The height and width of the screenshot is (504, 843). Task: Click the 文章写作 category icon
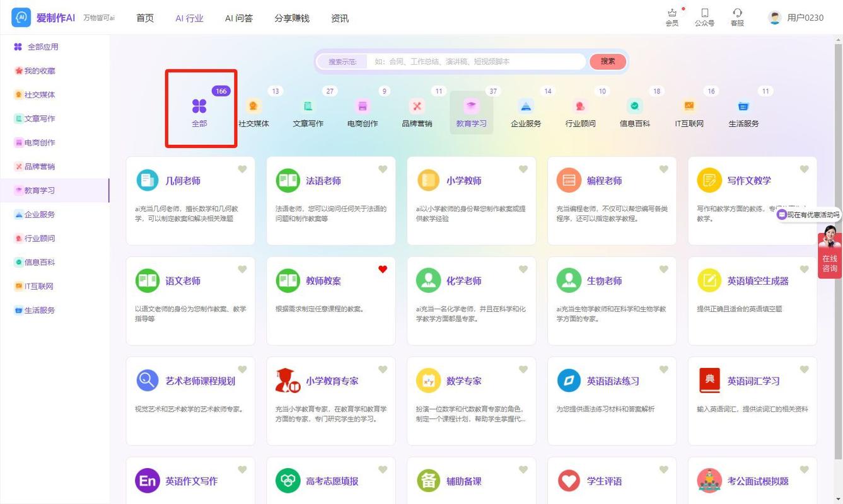[308, 106]
